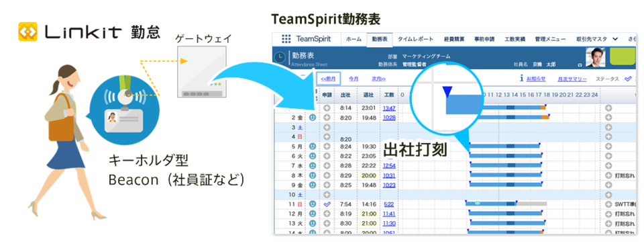Click the gray bar segment on row 11 timeline
644x252 pixels.
point(531,204)
